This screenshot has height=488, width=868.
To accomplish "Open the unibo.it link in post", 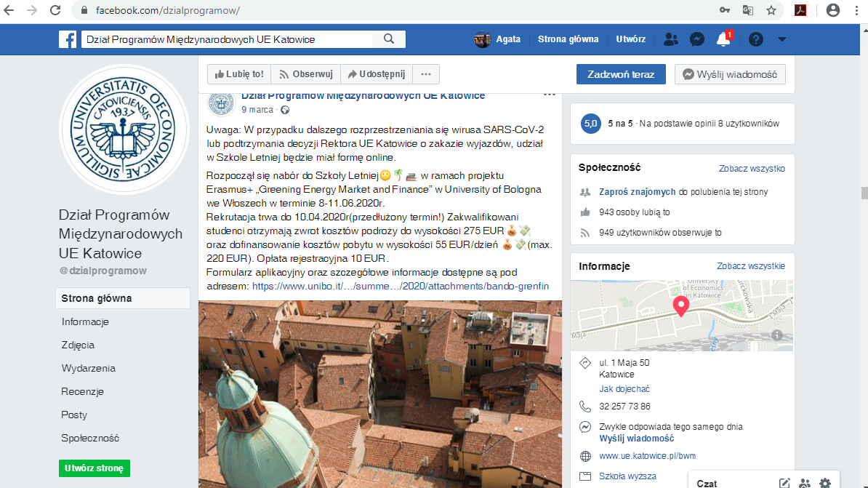I will coord(401,287).
